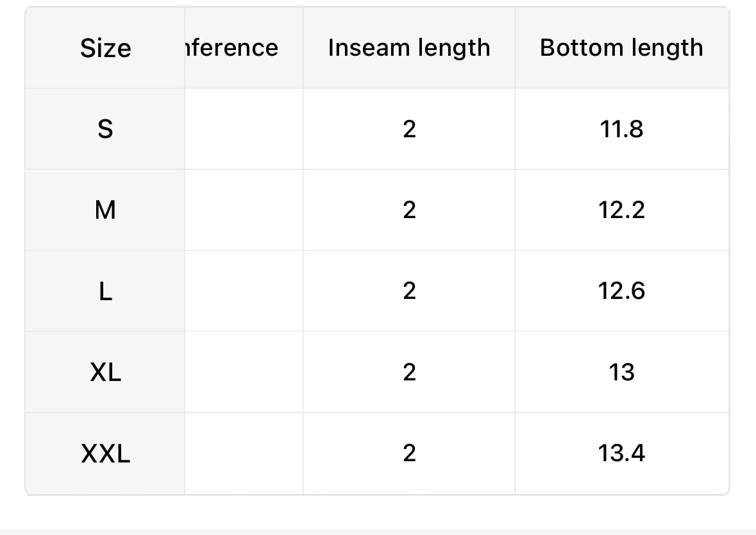756x535 pixels.
Task: Click the inseam length value for M
Action: pyautogui.click(x=409, y=210)
